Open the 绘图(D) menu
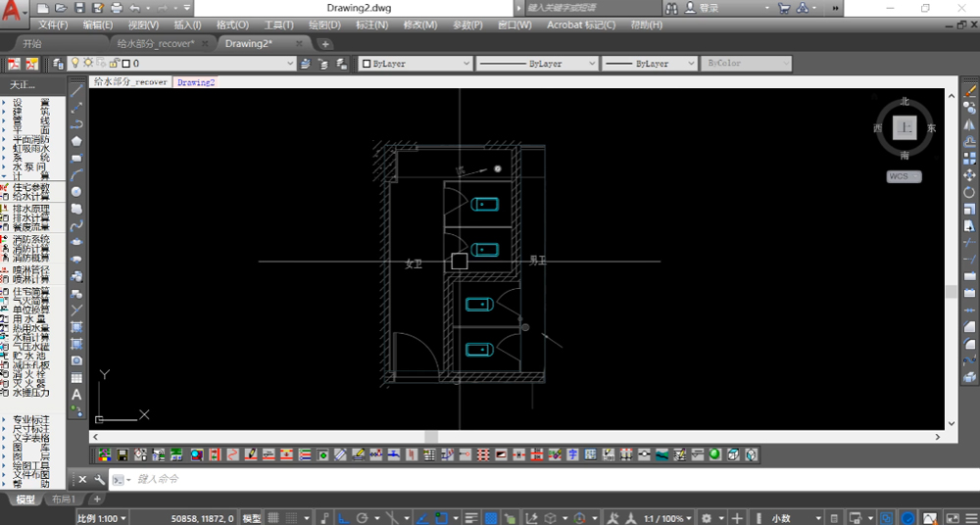Viewport: 980px width, 525px height. coord(325,24)
